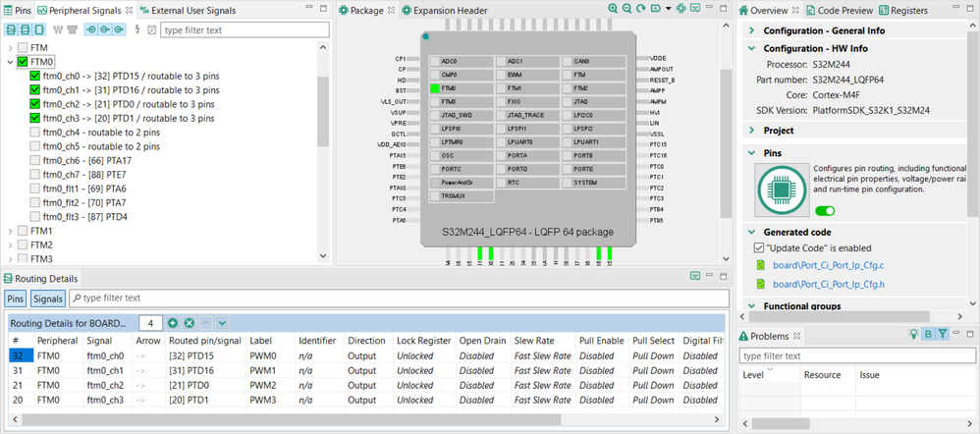
Task: Uncheck the ftm0_ch2 signal checkbox
Action: tap(35, 104)
